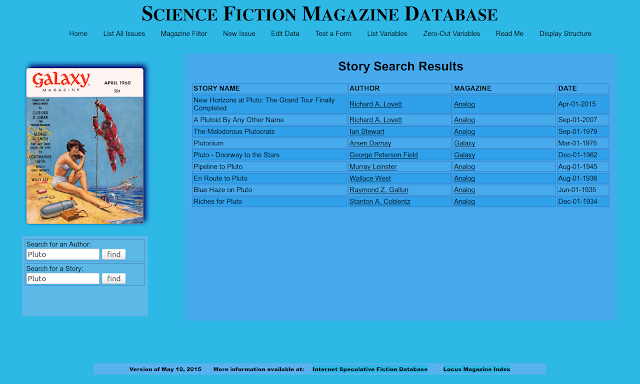Open author Raymond Z. Gallun link
The width and height of the screenshot is (640, 384).
(379, 190)
